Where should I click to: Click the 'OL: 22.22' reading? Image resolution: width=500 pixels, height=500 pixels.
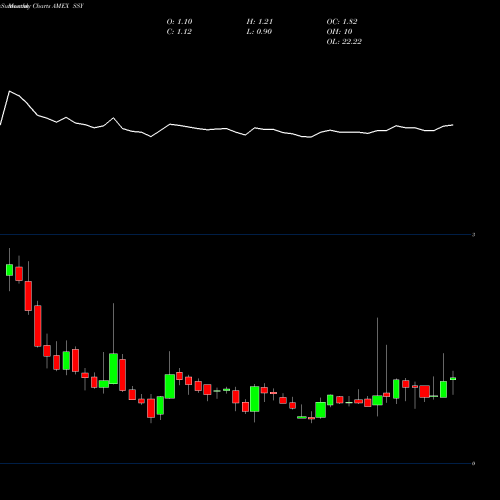(344, 42)
